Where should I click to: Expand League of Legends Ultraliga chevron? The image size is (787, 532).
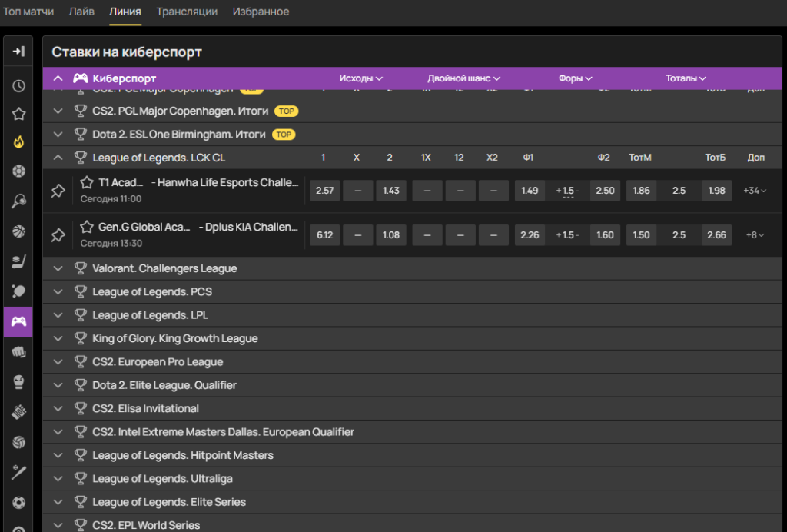point(58,478)
